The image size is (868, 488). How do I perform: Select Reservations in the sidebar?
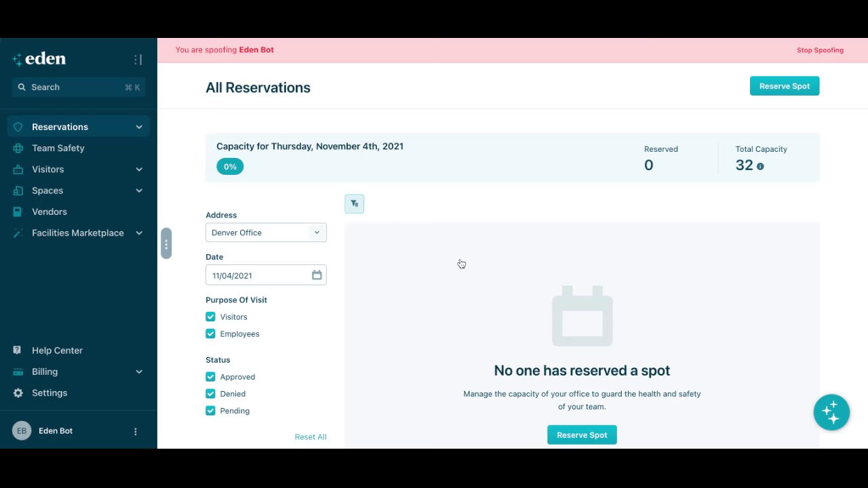(x=79, y=127)
